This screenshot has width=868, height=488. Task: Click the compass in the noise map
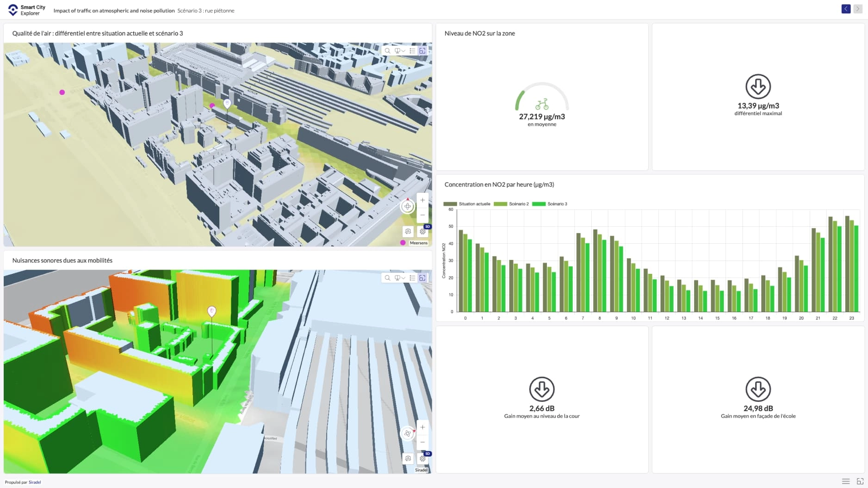click(x=408, y=433)
